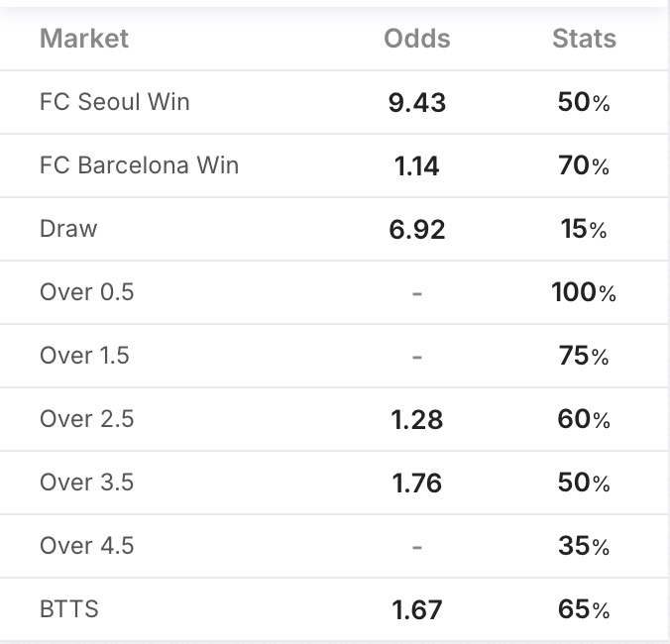Pick the 1.76 odds for Over 3.5
The height and width of the screenshot is (644, 670).
(416, 483)
